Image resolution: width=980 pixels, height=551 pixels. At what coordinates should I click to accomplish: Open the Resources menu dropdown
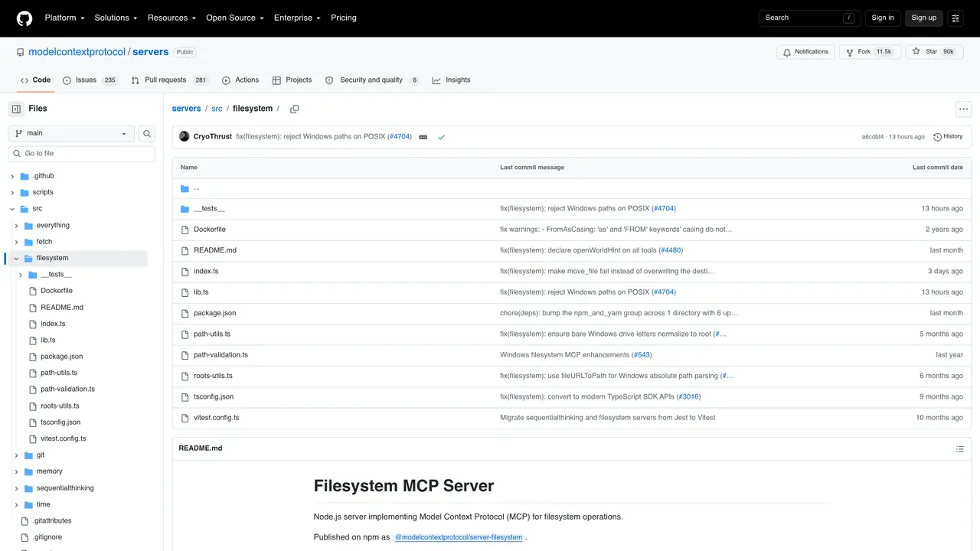pyautogui.click(x=171, y=18)
